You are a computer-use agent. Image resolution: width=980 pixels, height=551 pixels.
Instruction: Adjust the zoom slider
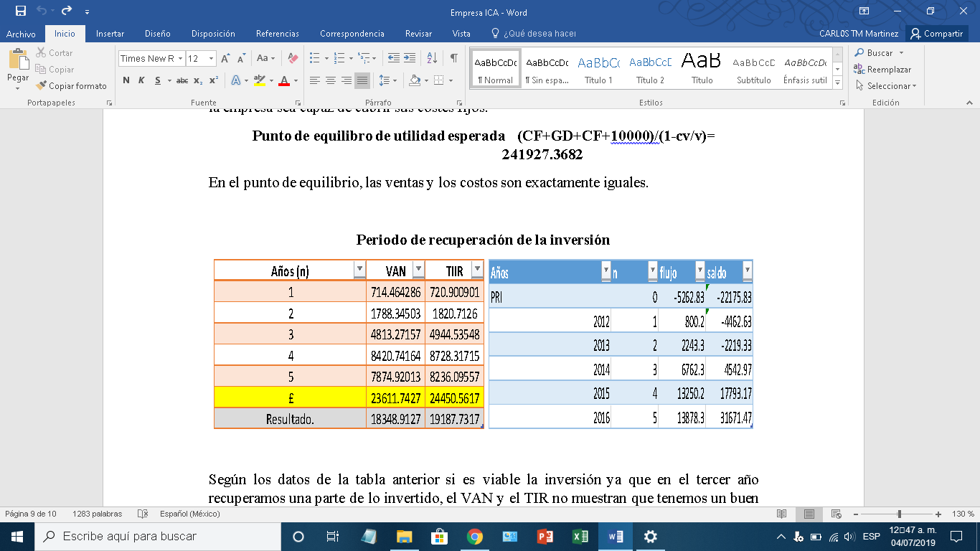(900, 514)
